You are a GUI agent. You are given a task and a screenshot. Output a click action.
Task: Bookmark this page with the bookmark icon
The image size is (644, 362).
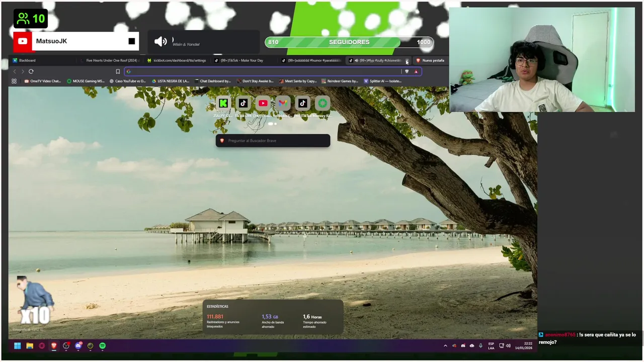118,71
